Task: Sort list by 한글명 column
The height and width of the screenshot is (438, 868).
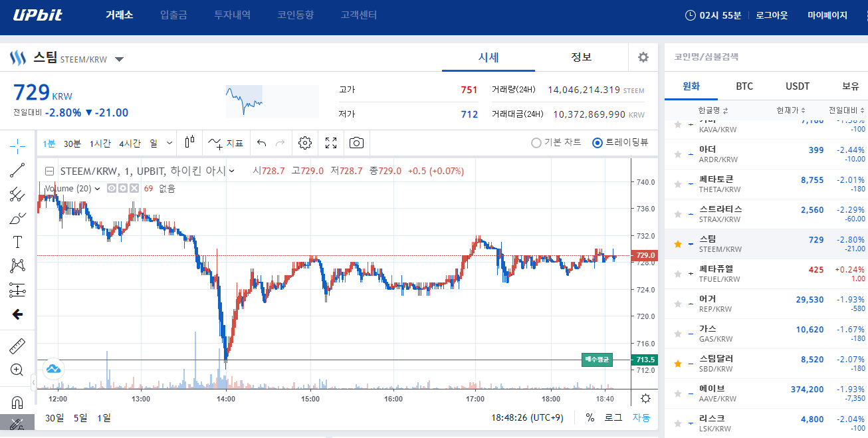Action: (712, 110)
